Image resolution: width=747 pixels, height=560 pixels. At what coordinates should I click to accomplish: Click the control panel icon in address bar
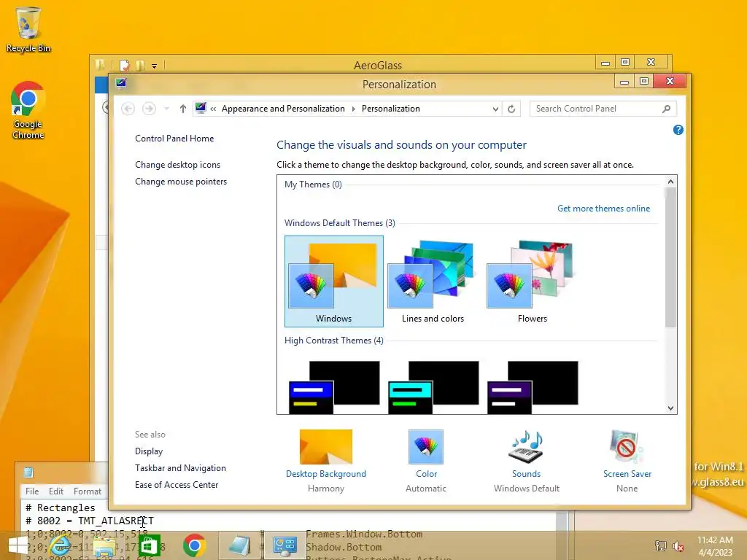coord(201,108)
